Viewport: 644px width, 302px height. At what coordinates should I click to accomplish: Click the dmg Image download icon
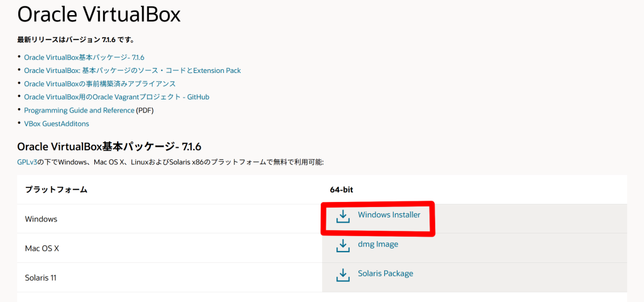point(343,246)
